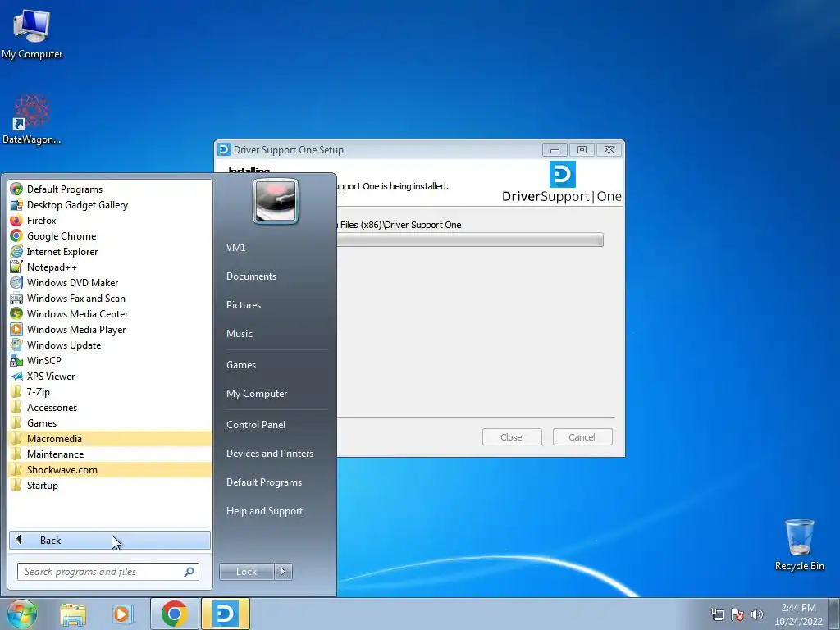Open Windows Update
This screenshot has height=630, width=840.
[x=111, y=345]
